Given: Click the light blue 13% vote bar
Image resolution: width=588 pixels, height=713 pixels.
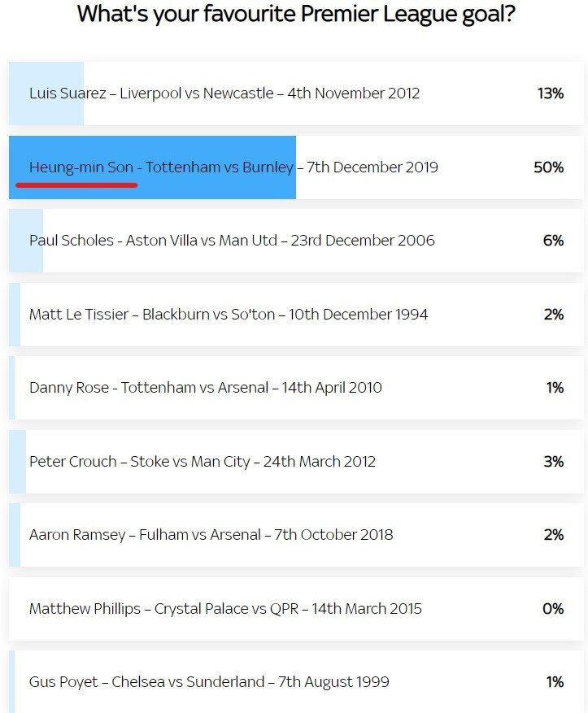Looking at the screenshot, I should [x=46, y=93].
